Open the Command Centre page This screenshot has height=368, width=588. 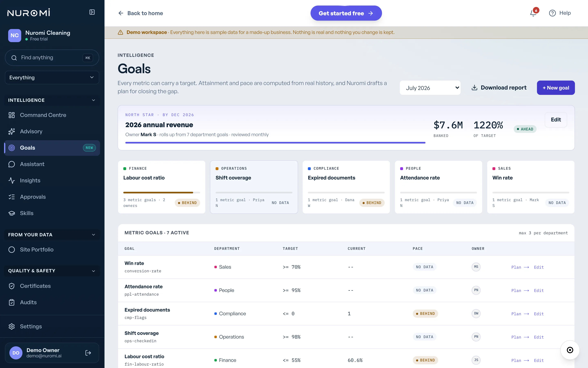click(x=52, y=115)
